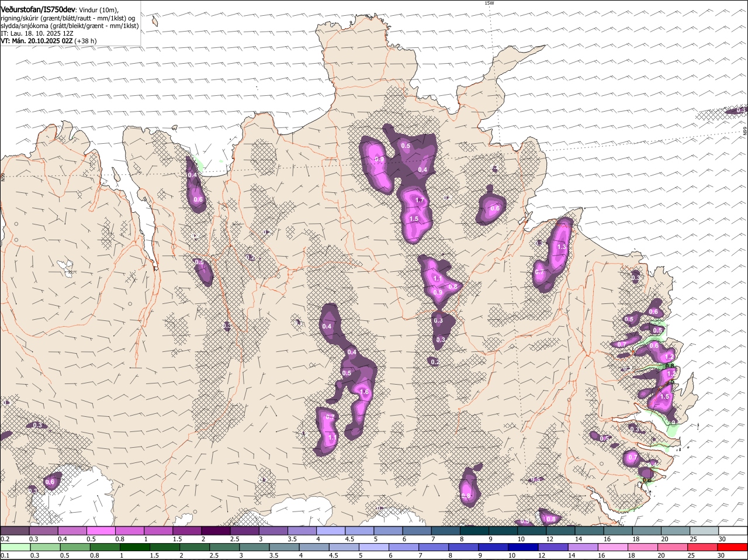Click the '0.2' label in upper legend

coord(5,539)
